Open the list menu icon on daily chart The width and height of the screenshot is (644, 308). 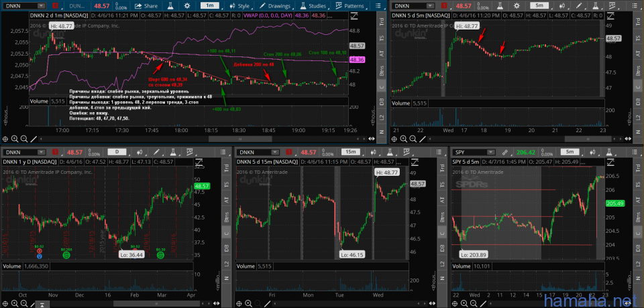(x=223, y=152)
